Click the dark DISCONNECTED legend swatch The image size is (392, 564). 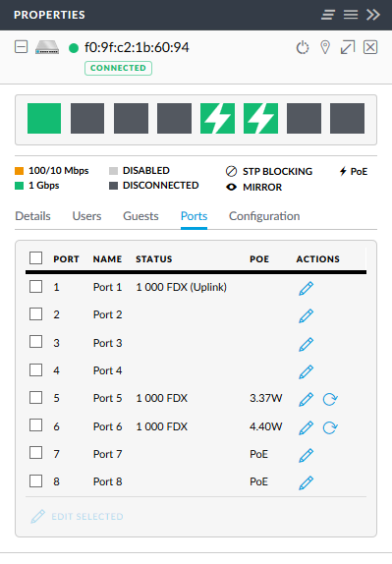[113, 186]
